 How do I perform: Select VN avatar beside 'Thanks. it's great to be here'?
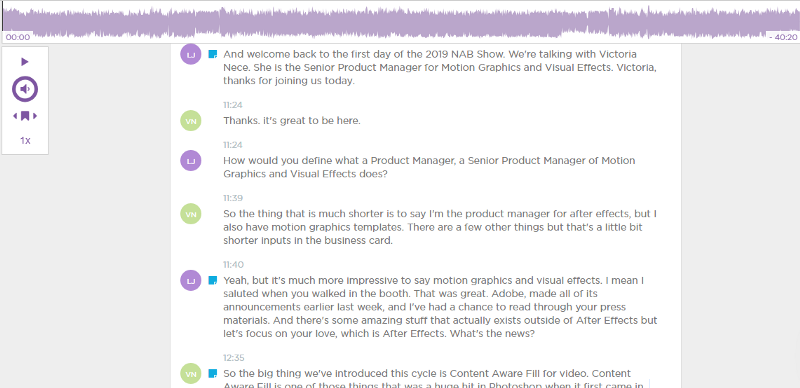(191, 121)
